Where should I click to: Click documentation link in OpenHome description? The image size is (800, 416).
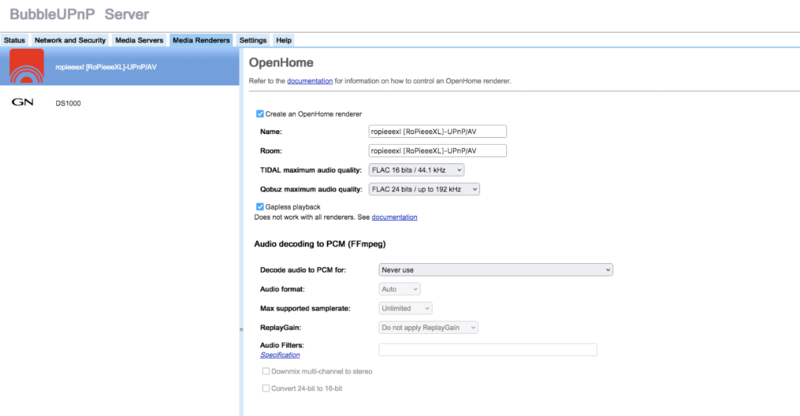308,80
